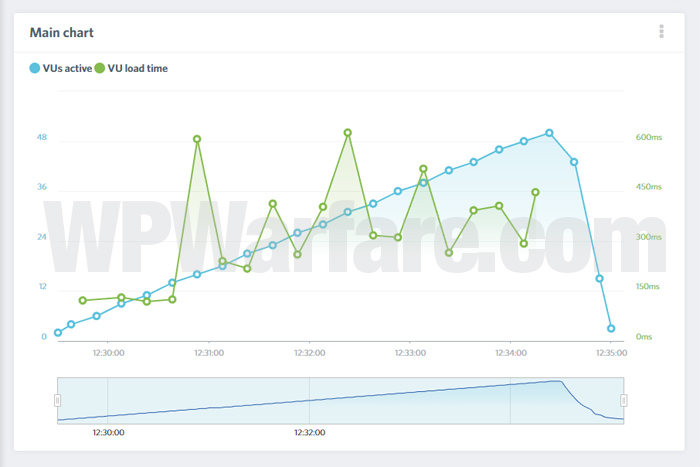Click the 600ms right axis label
The width and height of the screenshot is (700, 467).
pos(649,137)
